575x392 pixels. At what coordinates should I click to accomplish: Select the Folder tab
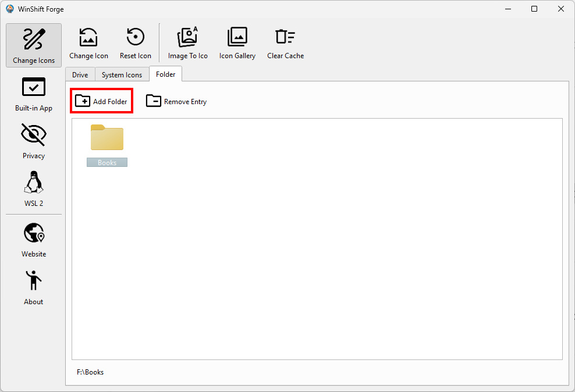165,74
